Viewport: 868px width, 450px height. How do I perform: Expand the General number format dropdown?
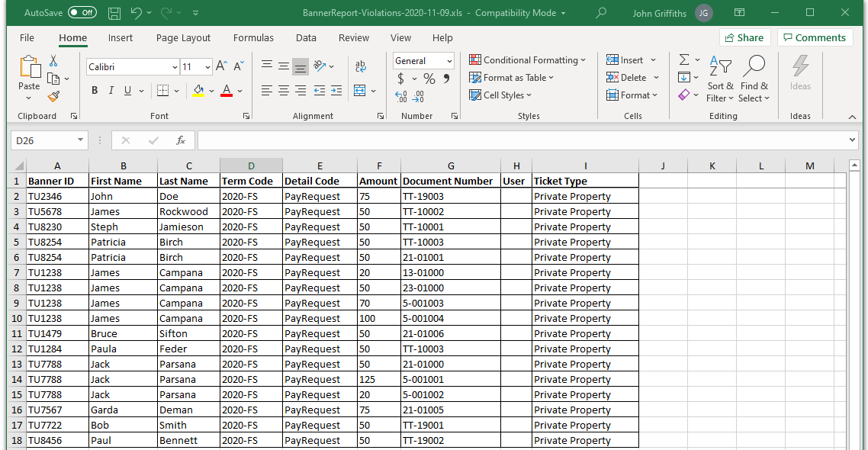pyautogui.click(x=449, y=61)
